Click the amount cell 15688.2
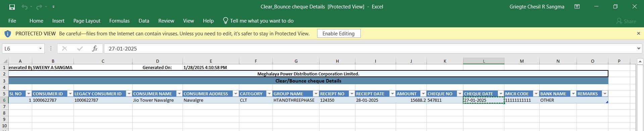 (x=411, y=100)
